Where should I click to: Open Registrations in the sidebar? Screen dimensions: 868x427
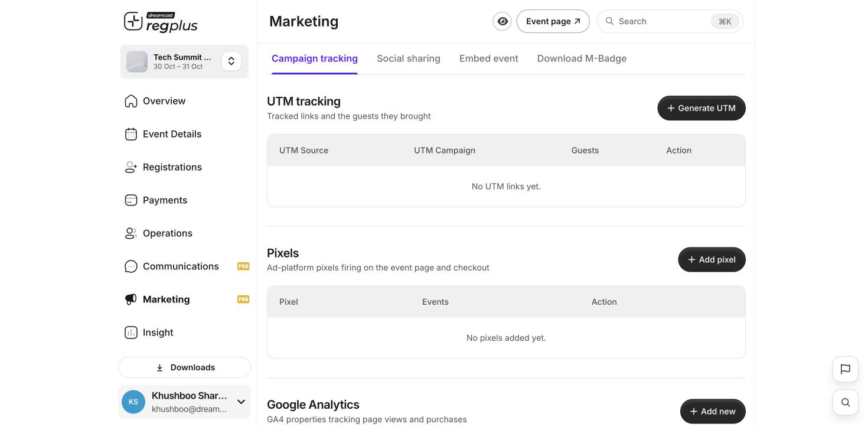(184, 167)
